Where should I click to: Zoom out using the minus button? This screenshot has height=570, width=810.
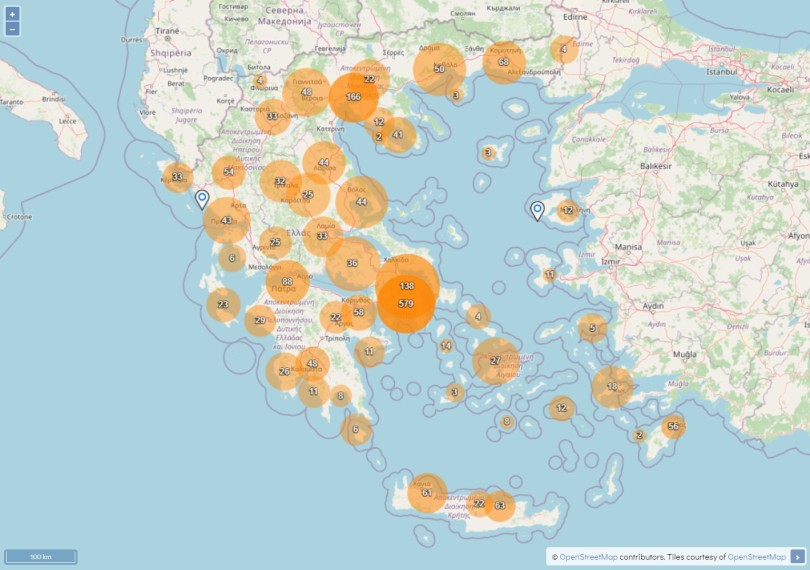(12, 29)
